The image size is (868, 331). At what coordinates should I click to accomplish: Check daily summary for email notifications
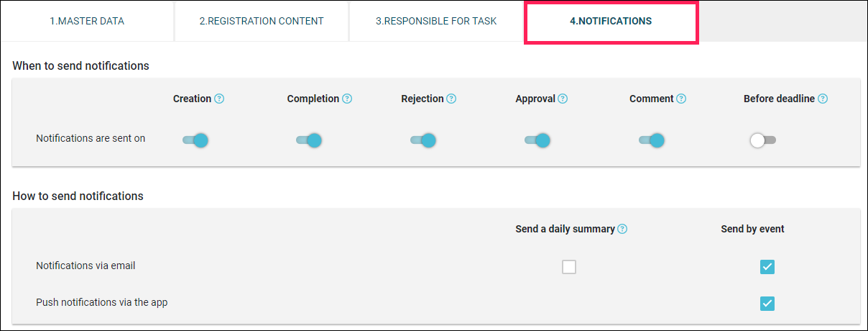(569, 267)
